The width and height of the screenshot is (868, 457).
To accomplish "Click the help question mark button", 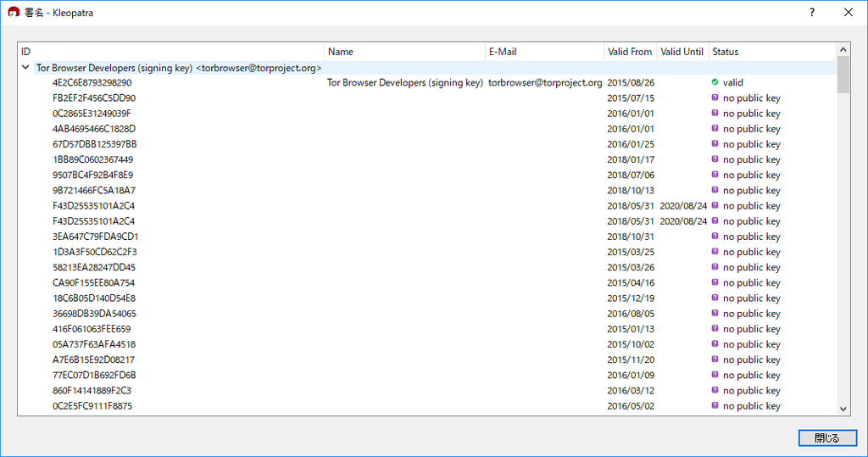I will coord(811,12).
